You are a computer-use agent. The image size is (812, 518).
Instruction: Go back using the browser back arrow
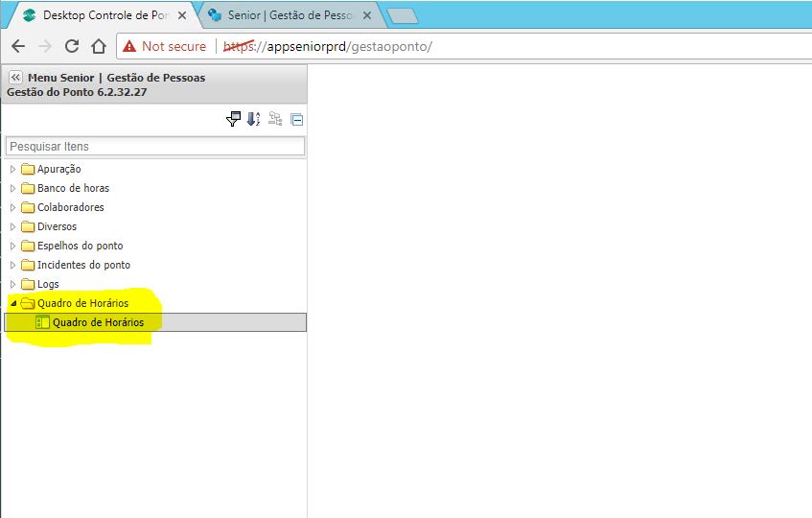[x=18, y=46]
